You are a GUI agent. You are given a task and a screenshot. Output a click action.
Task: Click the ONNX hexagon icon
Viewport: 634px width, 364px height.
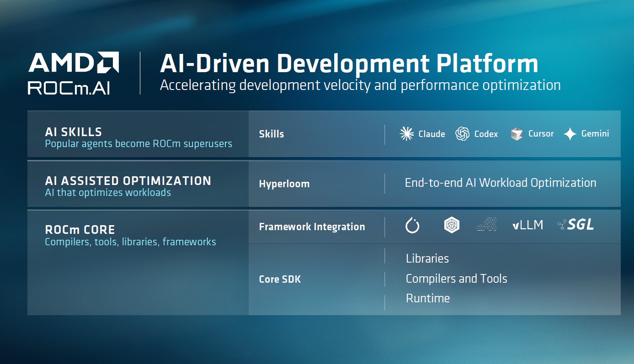coord(452,225)
